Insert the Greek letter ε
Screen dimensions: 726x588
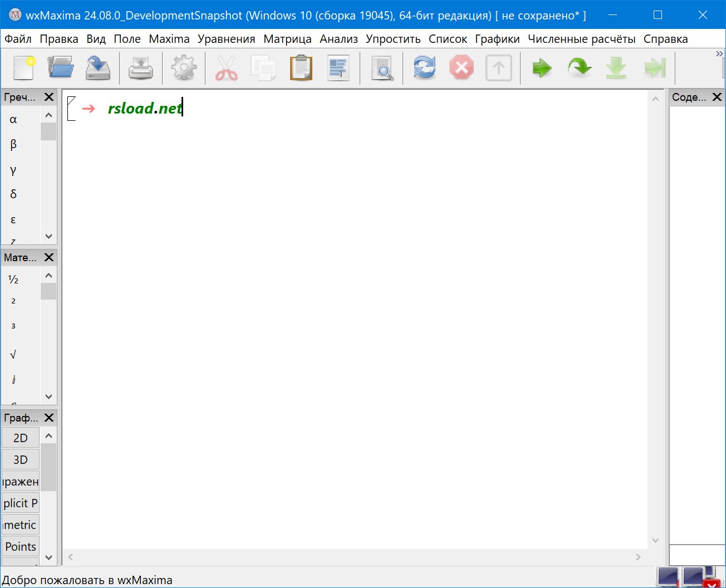[13, 219]
